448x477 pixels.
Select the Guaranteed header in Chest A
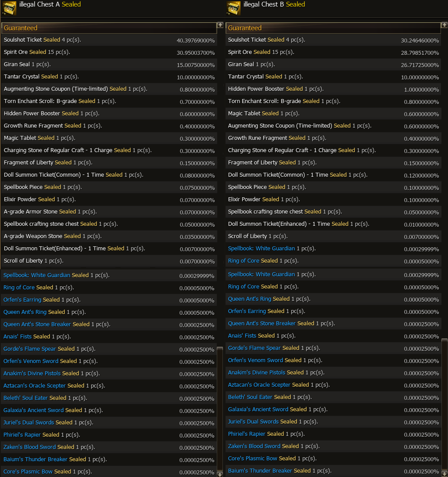(x=109, y=28)
